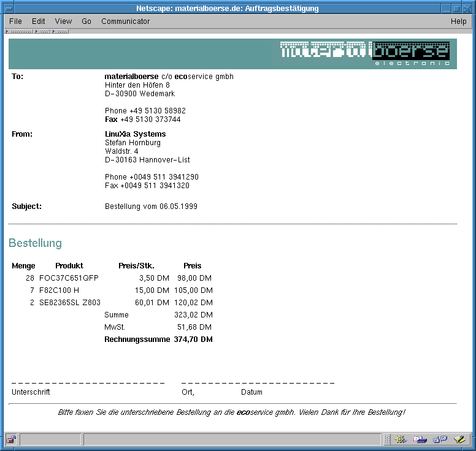
Task: Open the Edit menu
Action: click(39, 21)
